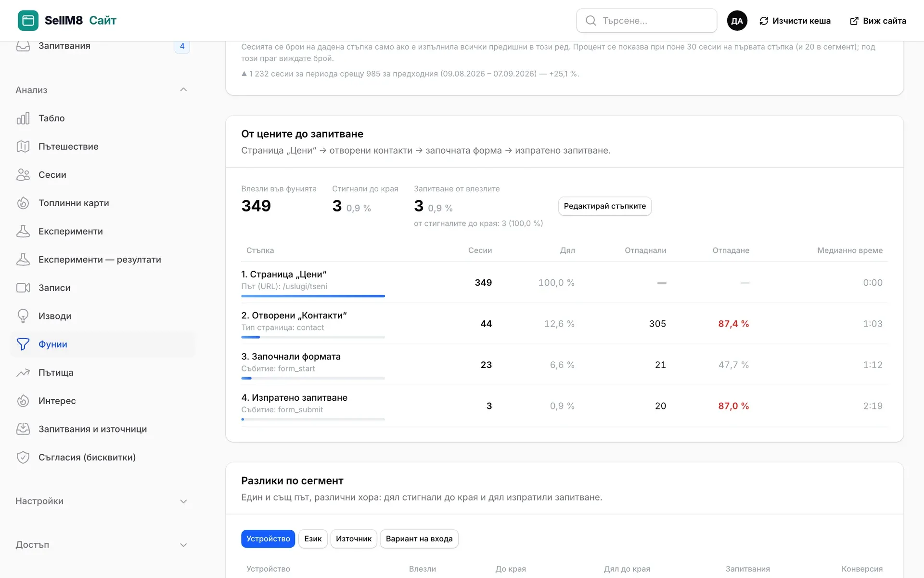Click the Записи video camera icon
This screenshot has width=924, height=578.
click(x=23, y=288)
